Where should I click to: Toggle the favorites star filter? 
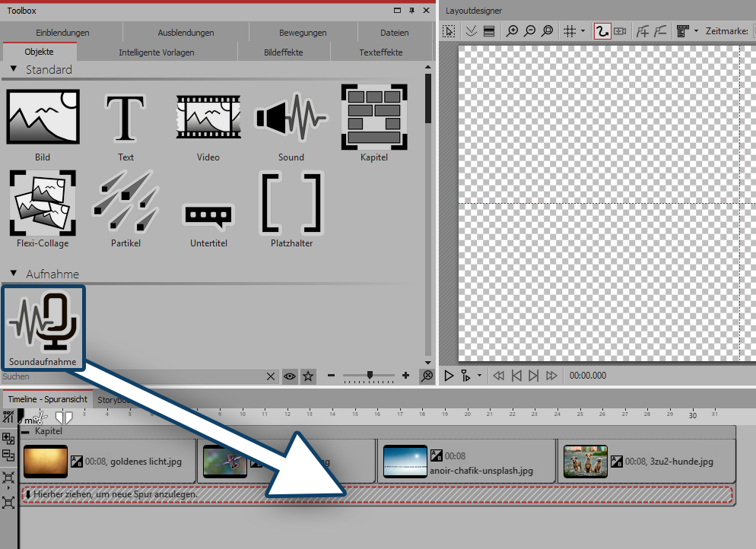point(308,376)
